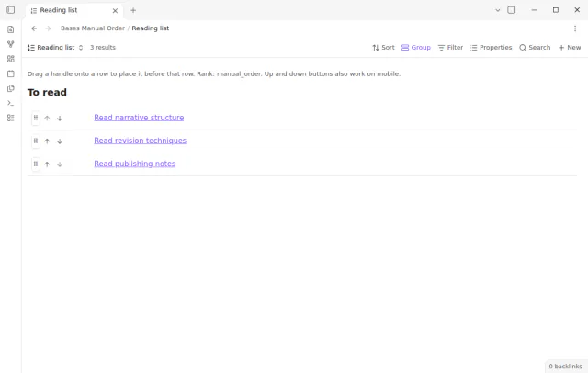Select the Reading list tab
Viewport: 588px width, 373px height.
(73, 10)
